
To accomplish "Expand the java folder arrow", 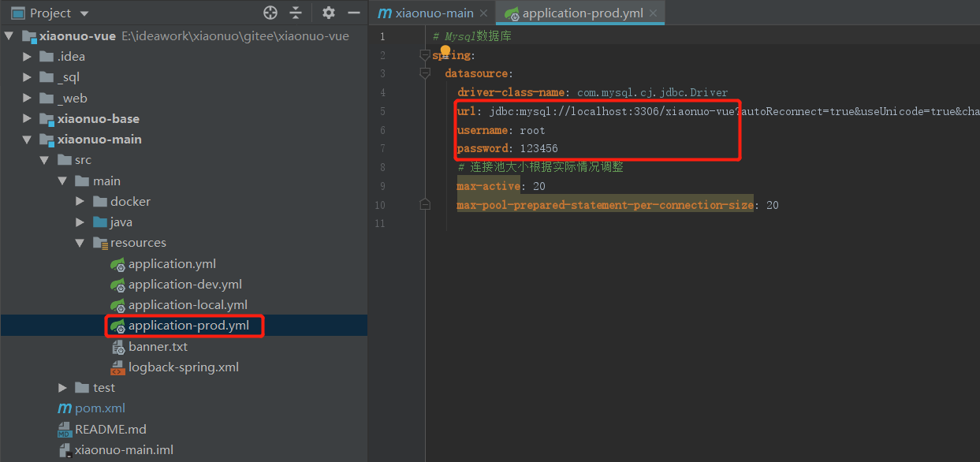I will 80,222.
